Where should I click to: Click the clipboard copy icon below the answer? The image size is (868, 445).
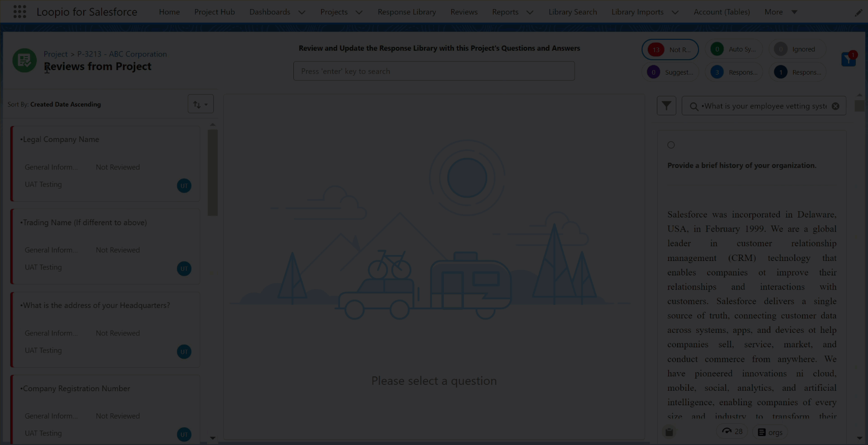pos(669,432)
